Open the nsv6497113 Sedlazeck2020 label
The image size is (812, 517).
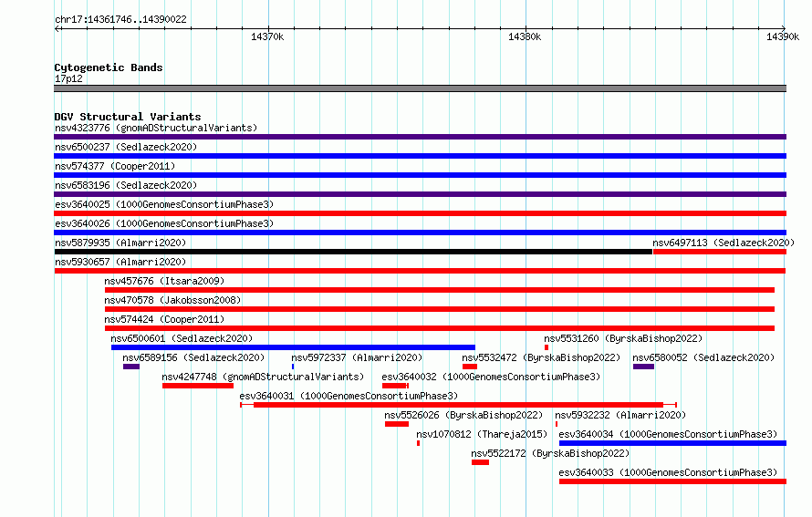point(724,243)
